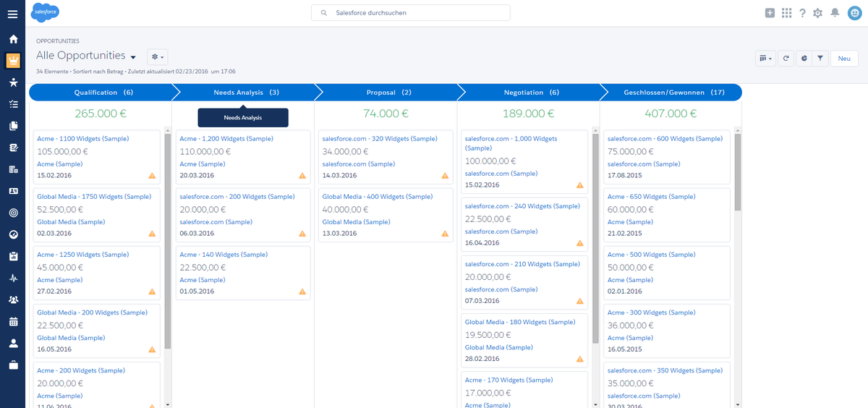This screenshot has height=408, width=868.
Task: Expand Alle Opportunities list view dropdown
Action: 134,56
